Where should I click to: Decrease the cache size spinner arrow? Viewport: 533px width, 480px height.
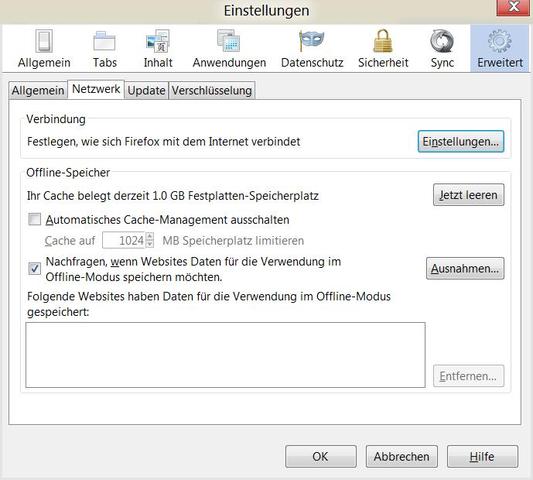pyautogui.click(x=150, y=244)
